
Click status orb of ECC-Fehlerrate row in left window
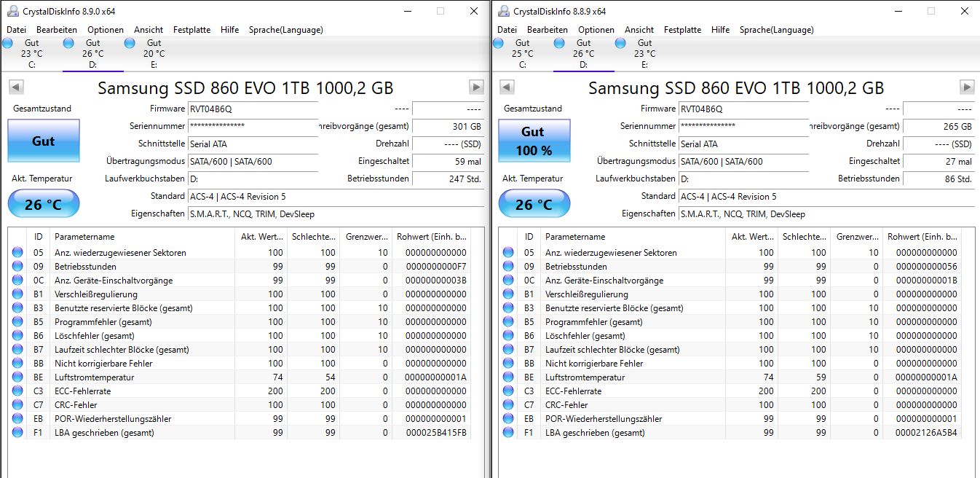tap(17, 391)
